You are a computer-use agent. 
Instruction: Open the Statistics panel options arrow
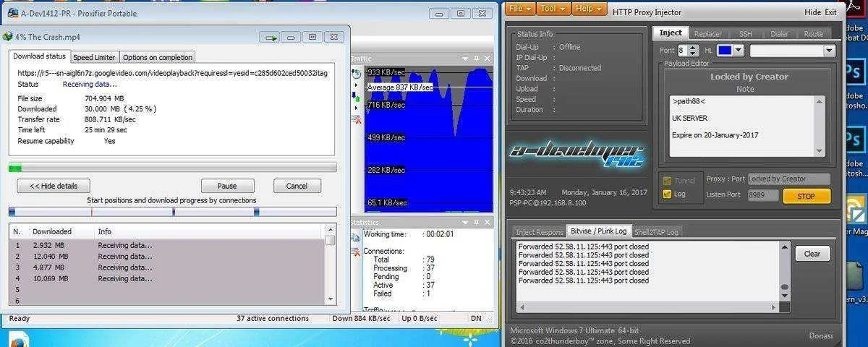(x=466, y=223)
